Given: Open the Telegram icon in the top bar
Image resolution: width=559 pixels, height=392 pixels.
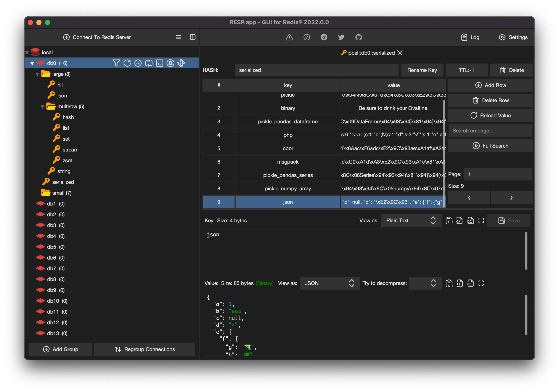Looking at the screenshot, I should [324, 37].
